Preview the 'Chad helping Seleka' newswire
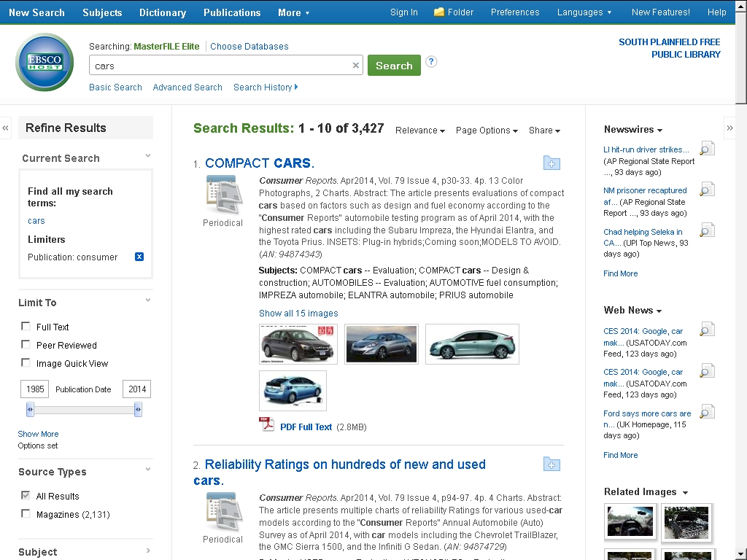The height and width of the screenshot is (560, 747). point(707,230)
